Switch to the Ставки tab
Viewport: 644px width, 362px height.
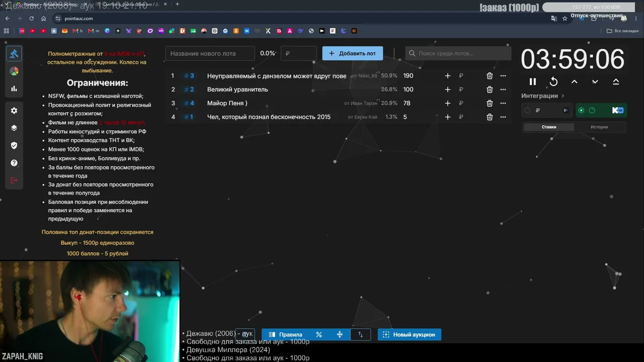point(549,127)
